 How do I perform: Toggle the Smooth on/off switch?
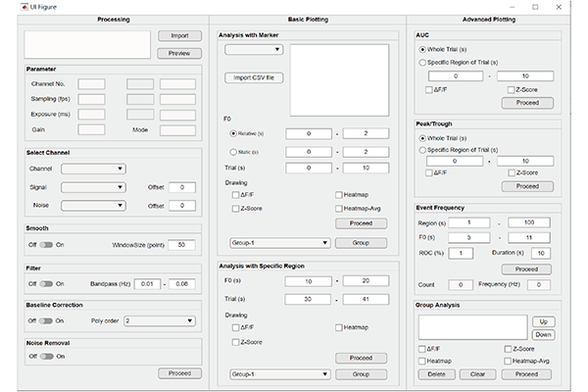[45, 244]
